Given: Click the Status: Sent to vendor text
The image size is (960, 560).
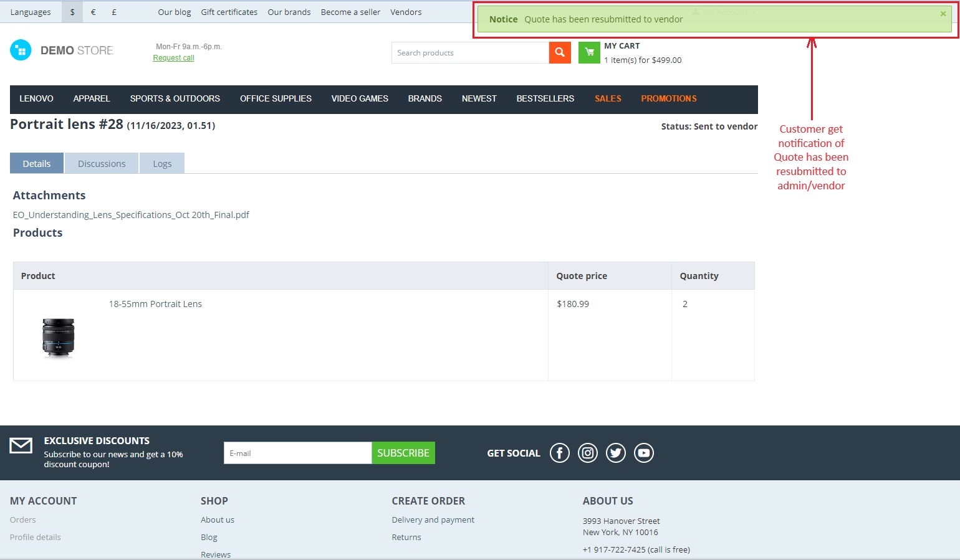Looking at the screenshot, I should point(709,126).
